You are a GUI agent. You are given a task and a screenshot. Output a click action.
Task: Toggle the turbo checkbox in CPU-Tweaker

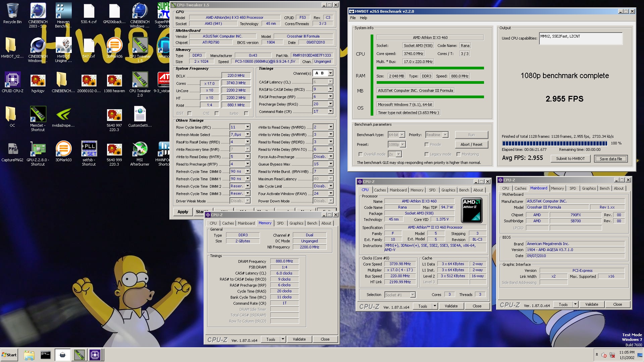(x=246, y=113)
